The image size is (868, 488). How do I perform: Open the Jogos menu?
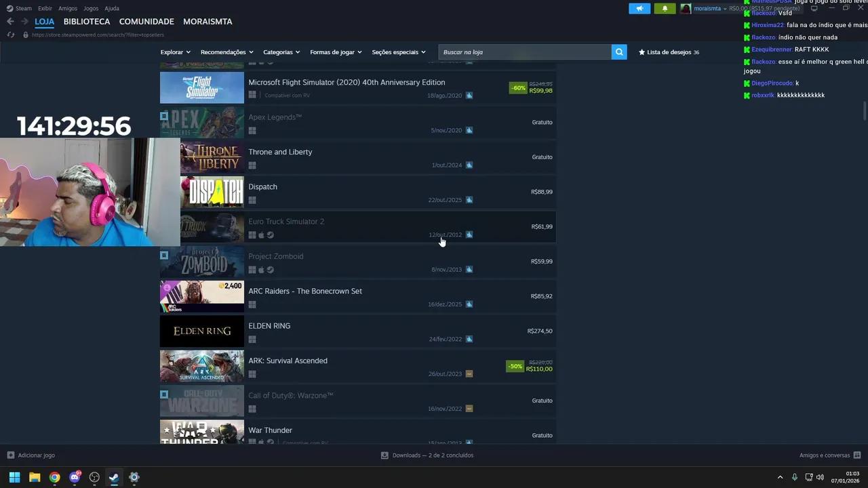(91, 9)
